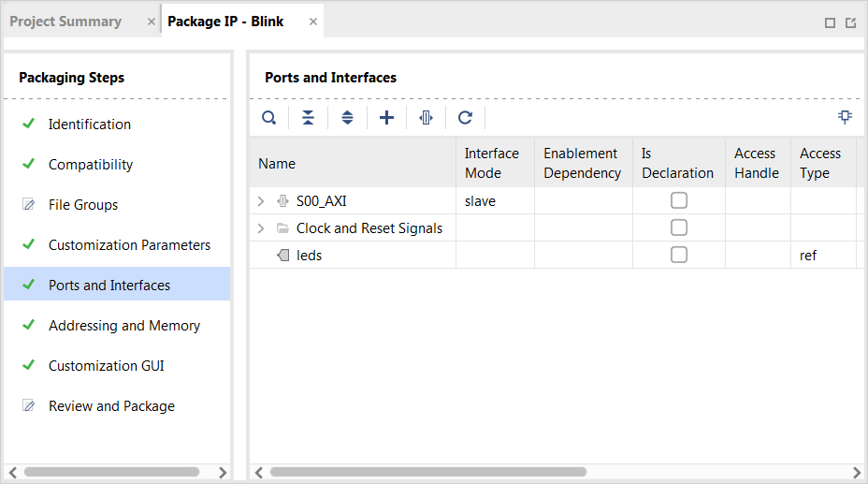The width and height of the screenshot is (868, 484).
Task: Expand the Clock and Reset Signals group
Action: tap(261, 228)
